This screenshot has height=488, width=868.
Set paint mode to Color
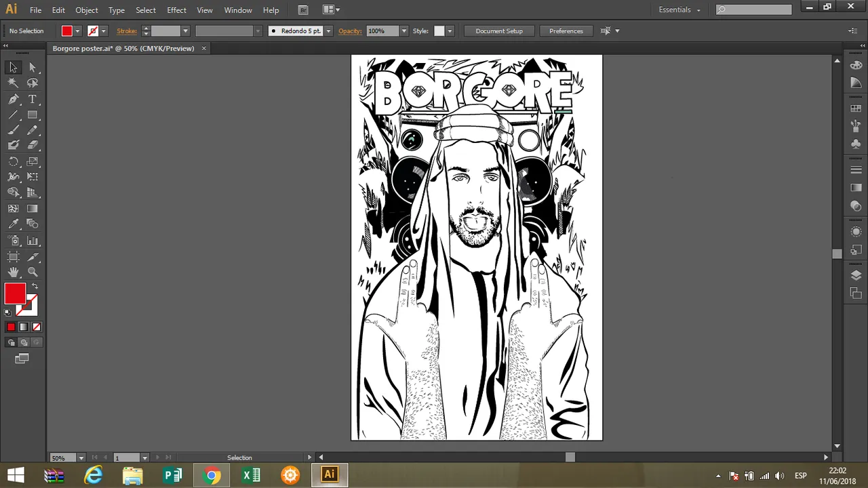(11, 327)
